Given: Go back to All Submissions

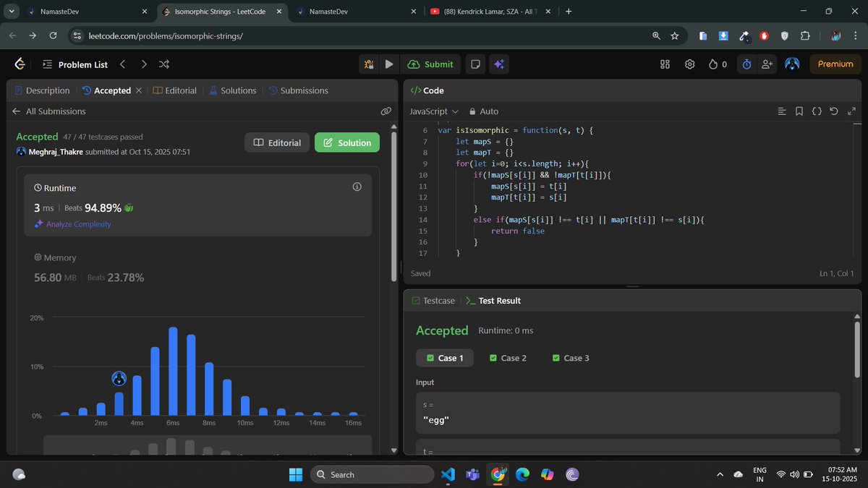Looking at the screenshot, I should tap(48, 111).
